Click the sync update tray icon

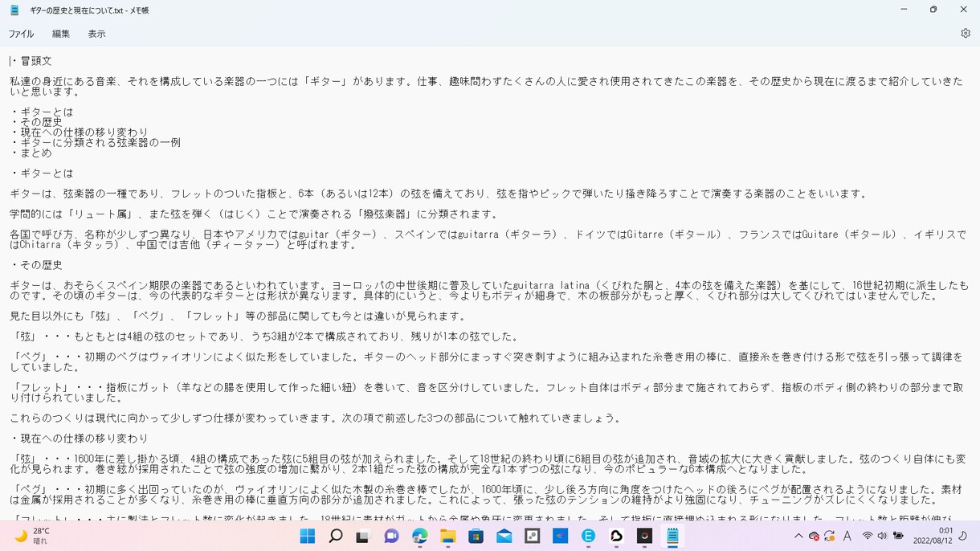click(x=829, y=536)
